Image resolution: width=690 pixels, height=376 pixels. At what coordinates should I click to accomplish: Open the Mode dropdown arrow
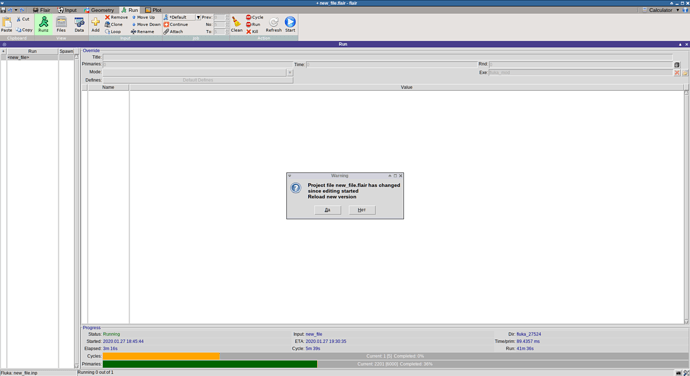point(290,72)
